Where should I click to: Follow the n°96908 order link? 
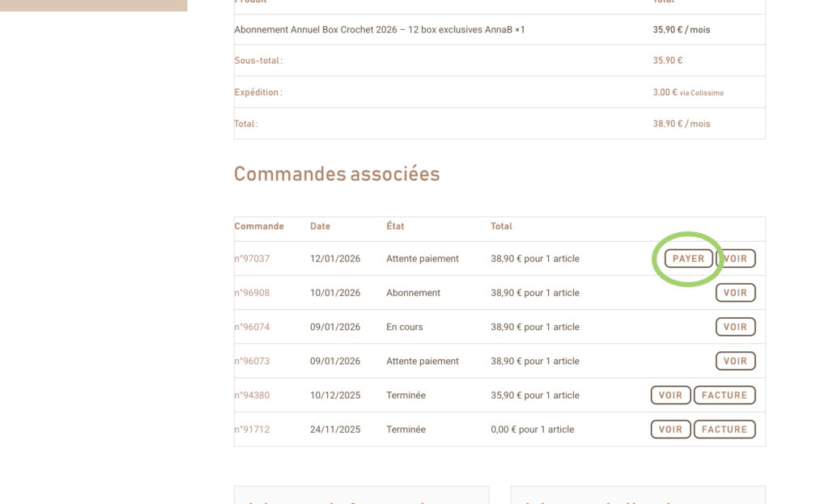pyautogui.click(x=252, y=293)
